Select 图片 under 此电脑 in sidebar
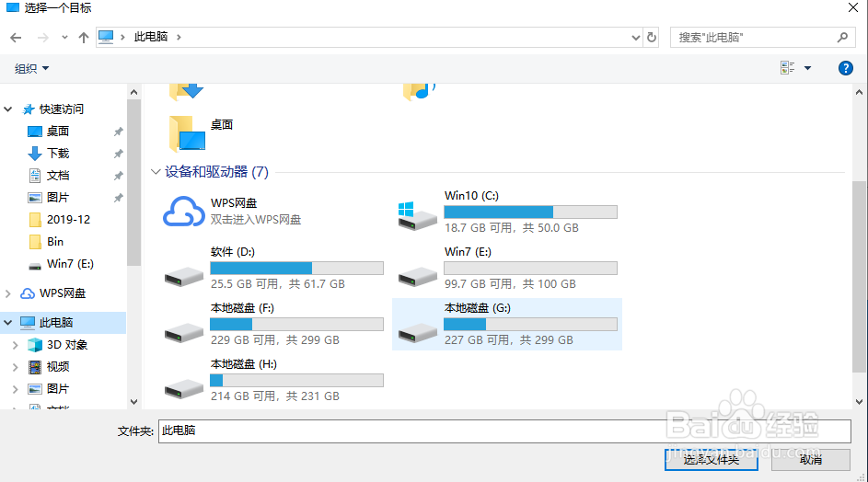The width and height of the screenshot is (868, 482). (x=58, y=389)
